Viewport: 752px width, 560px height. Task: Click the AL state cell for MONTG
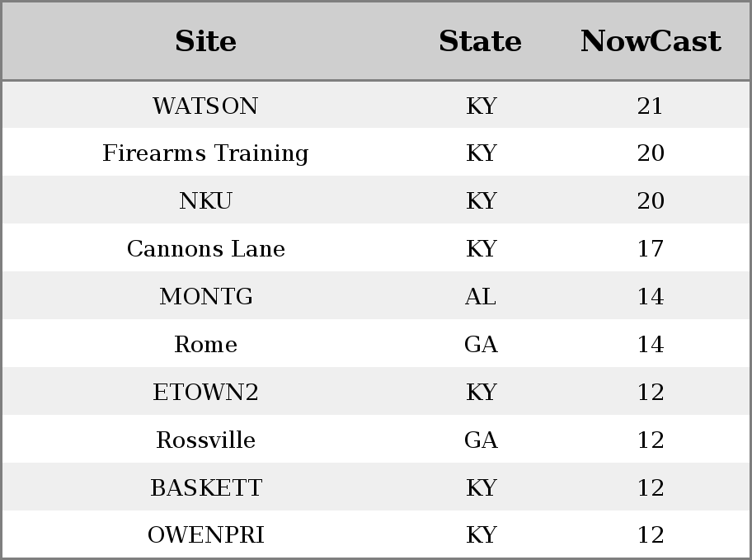pyautogui.click(x=481, y=296)
